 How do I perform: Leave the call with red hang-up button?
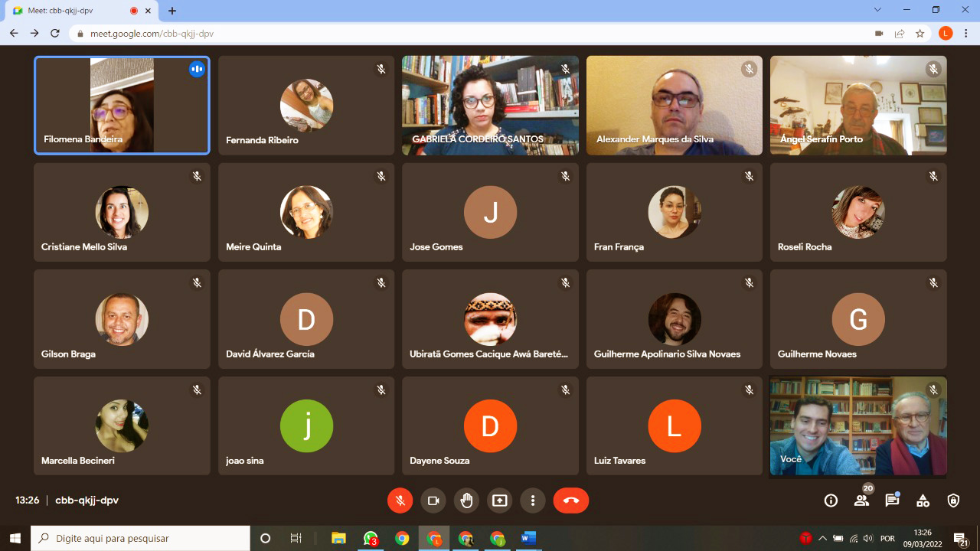pos(571,500)
